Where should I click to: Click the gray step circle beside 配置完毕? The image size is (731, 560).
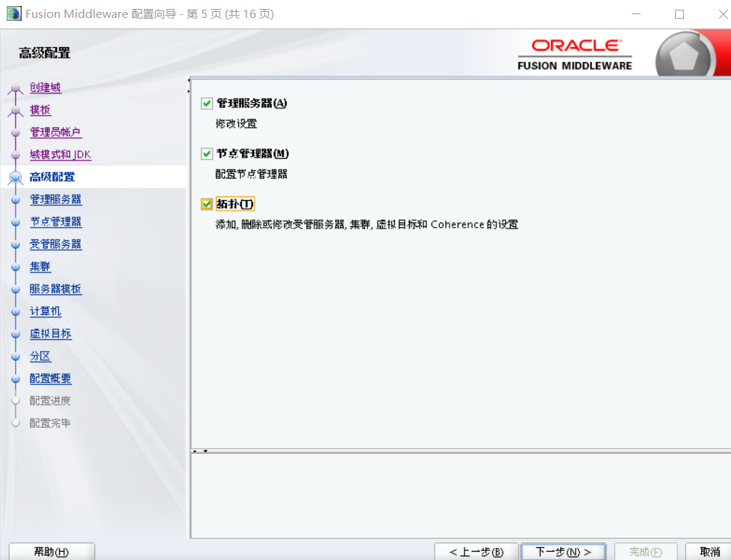tap(16, 423)
